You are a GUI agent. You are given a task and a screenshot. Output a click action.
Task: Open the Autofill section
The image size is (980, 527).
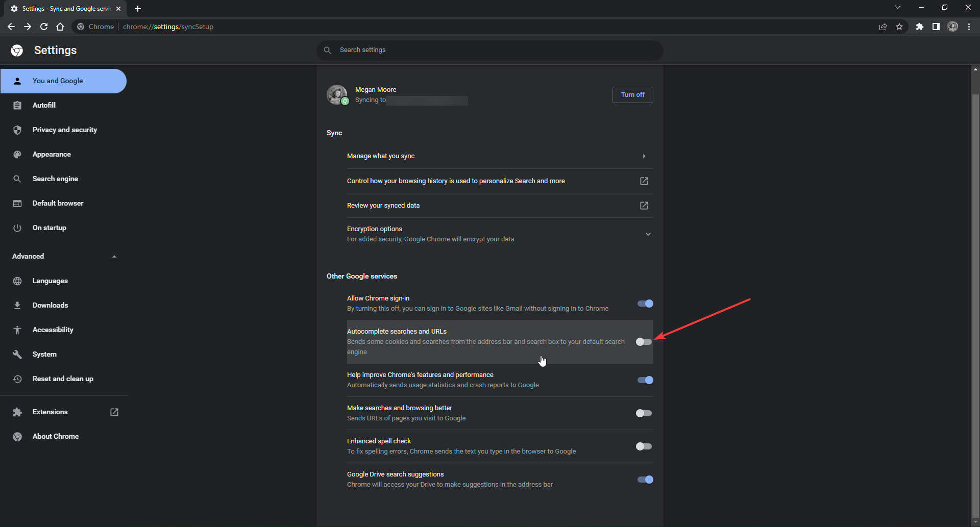(63, 105)
